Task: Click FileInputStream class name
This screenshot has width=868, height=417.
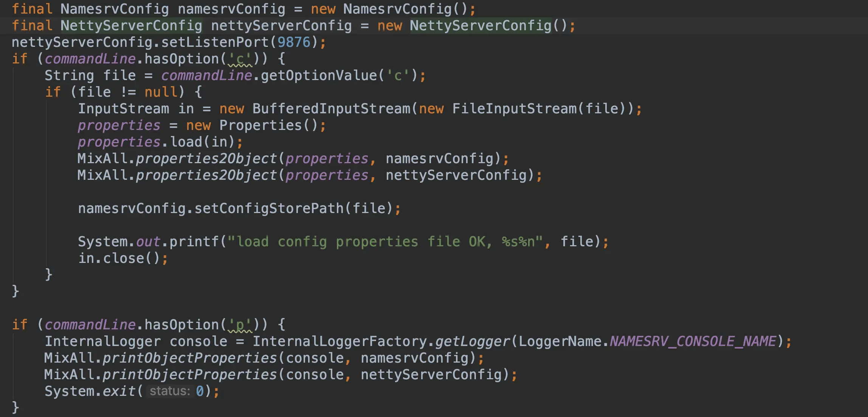Action: pos(514,109)
